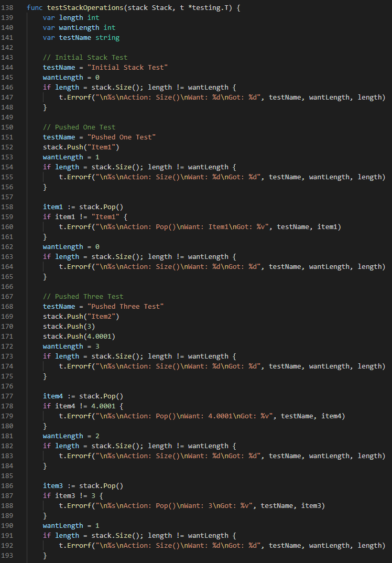Screen dimensions: 392x563
Task: Click the testName = "Initial Stack Test" assignment
Action: (105, 68)
